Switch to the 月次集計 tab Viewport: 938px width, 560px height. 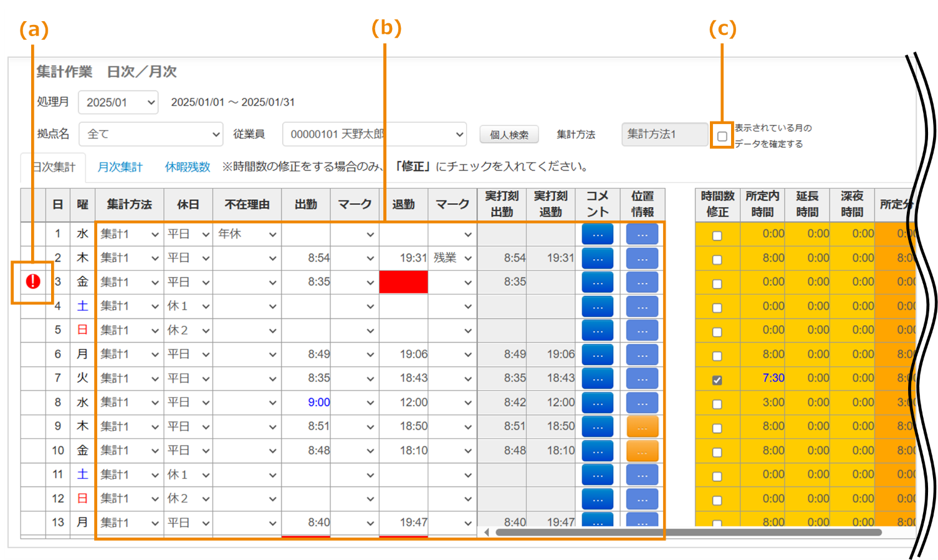pos(120,167)
